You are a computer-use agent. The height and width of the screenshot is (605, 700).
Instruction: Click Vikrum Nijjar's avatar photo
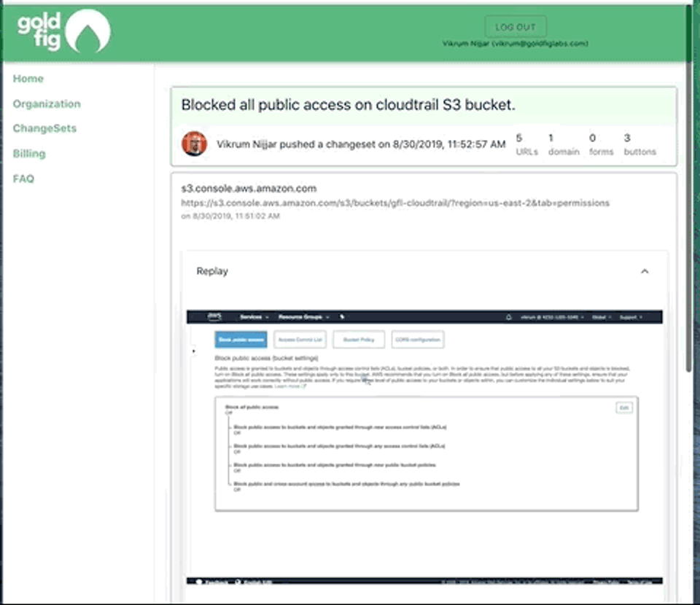[194, 144]
